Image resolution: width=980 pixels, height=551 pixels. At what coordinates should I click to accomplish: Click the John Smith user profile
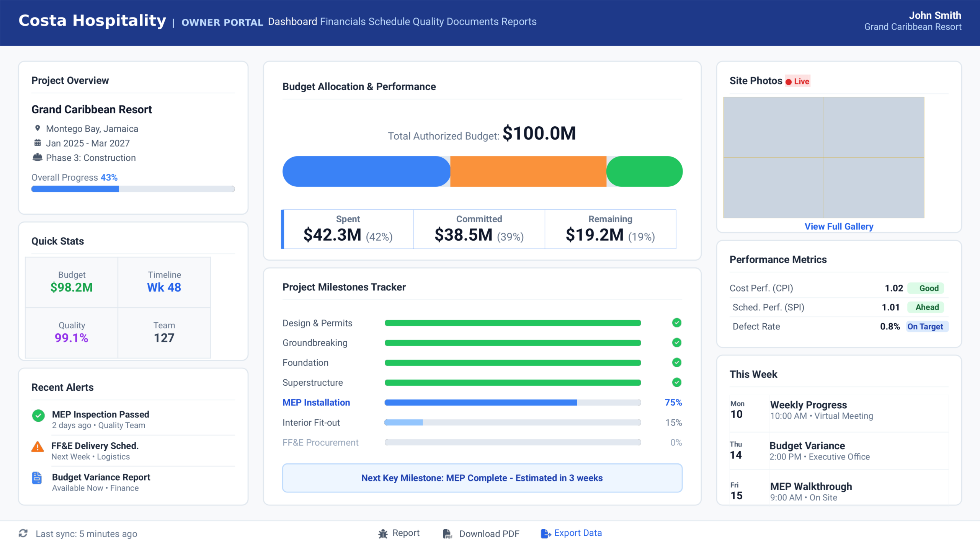point(913,21)
